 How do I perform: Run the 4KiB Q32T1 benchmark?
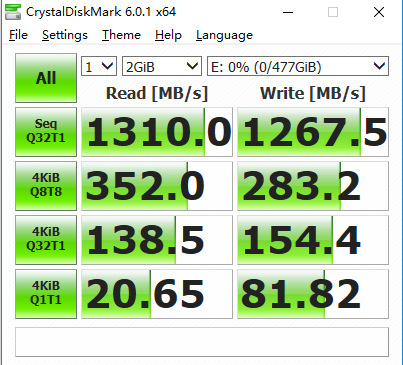click(x=46, y=240)
